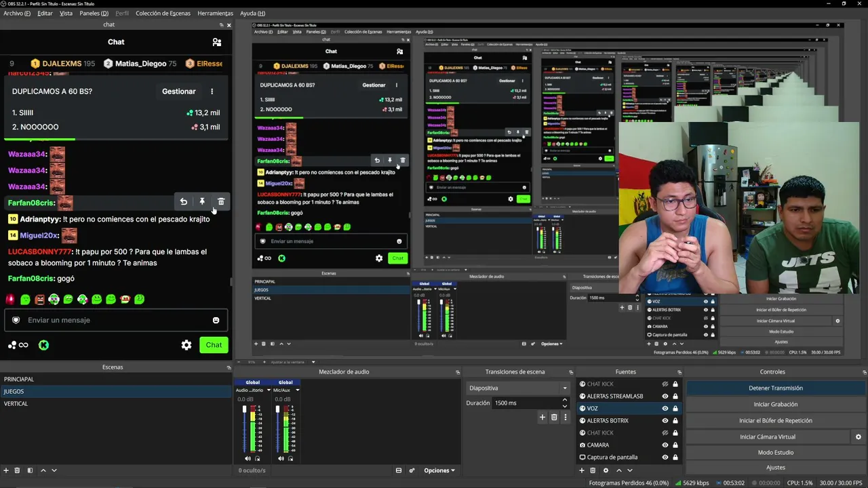Delete the highlighted Farfan08cris message

(221, 201)
